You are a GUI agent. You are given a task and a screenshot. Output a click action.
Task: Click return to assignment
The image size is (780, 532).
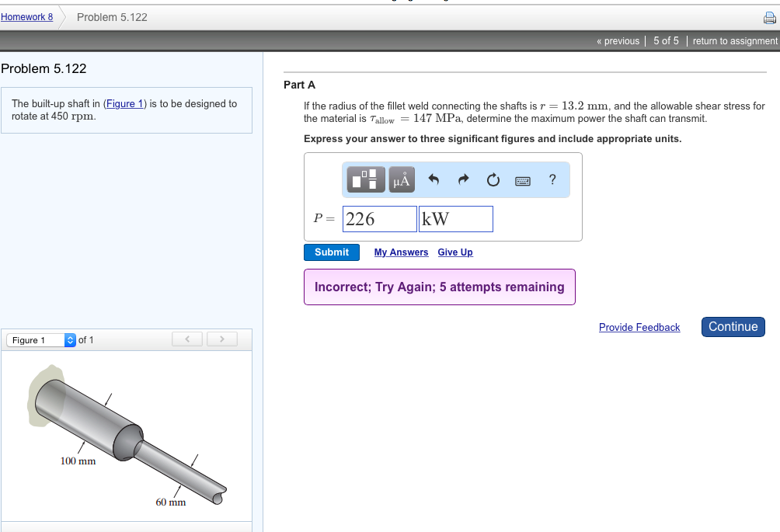coord(734,41)
